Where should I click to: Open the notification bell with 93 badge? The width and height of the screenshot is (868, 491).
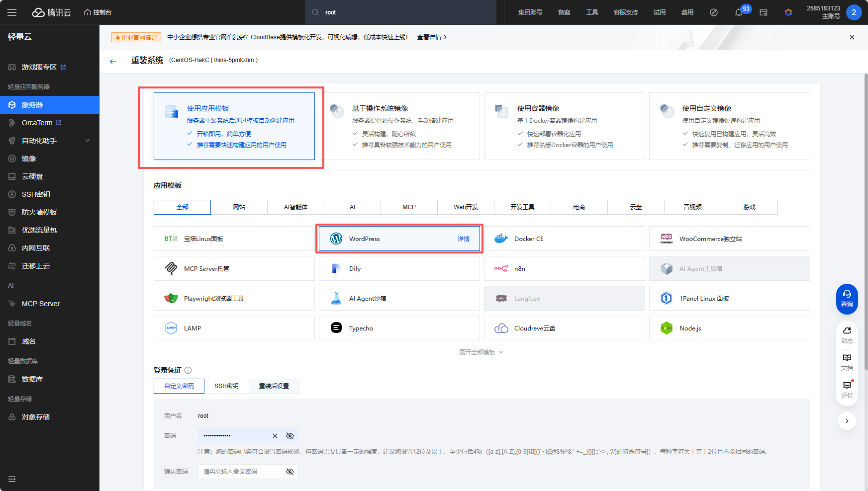pos(739,12)
